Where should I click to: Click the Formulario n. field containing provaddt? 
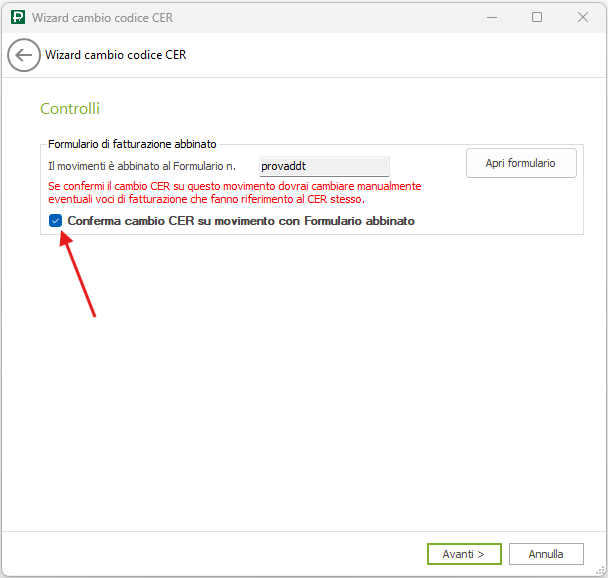coord(323,167)
